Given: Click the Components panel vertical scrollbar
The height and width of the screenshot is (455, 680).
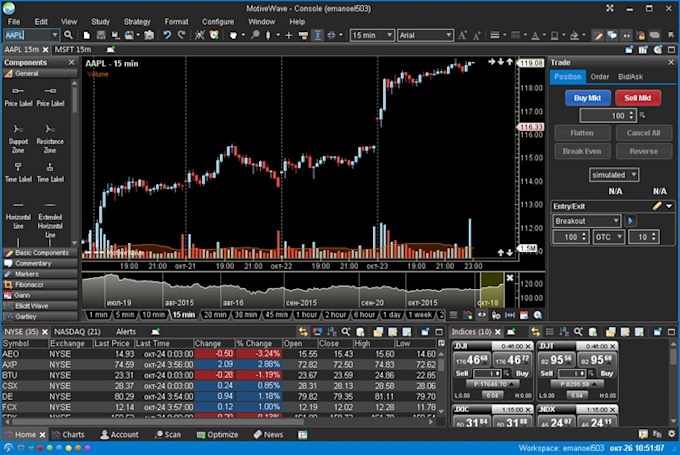Looking at the screenshot, I should click(74, 163).
